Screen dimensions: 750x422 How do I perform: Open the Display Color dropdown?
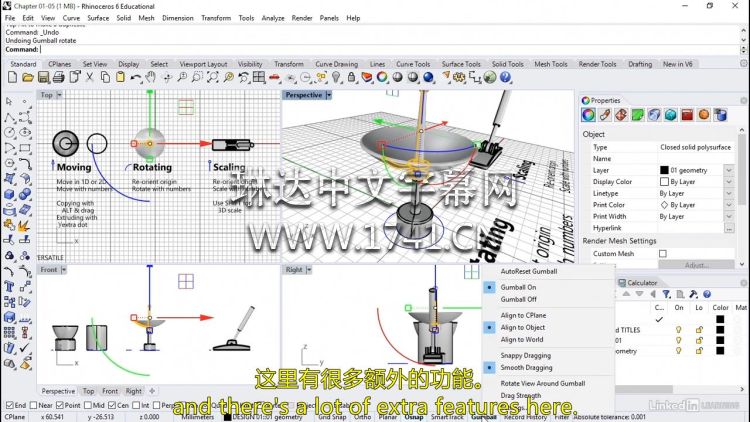[x=728, y=182]
